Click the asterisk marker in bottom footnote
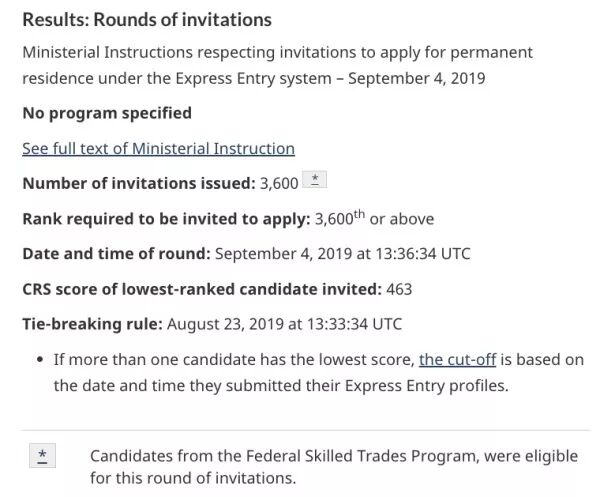 tap(42, 456)
